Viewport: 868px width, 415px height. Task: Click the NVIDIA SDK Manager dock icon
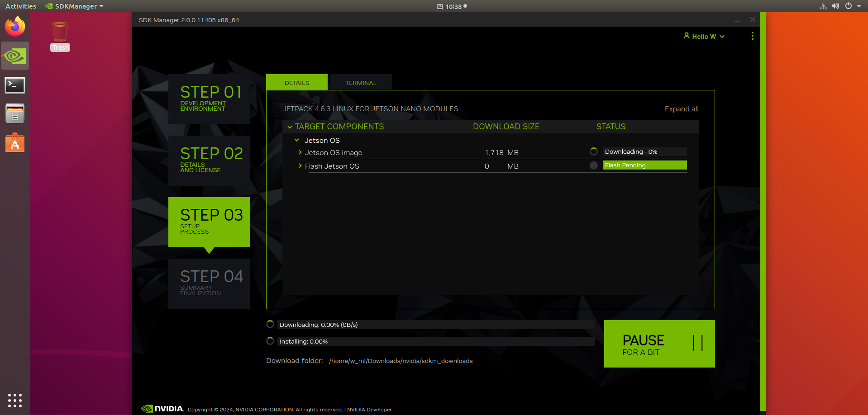(x=15, y=56)
